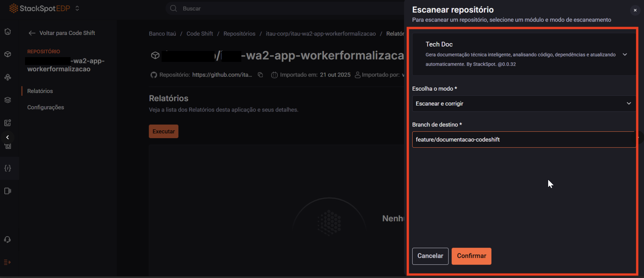Image resolution: width=644 pixels, height=278 pixels.
Task: Select Relatórios in the repository menu
Action: 40,91
